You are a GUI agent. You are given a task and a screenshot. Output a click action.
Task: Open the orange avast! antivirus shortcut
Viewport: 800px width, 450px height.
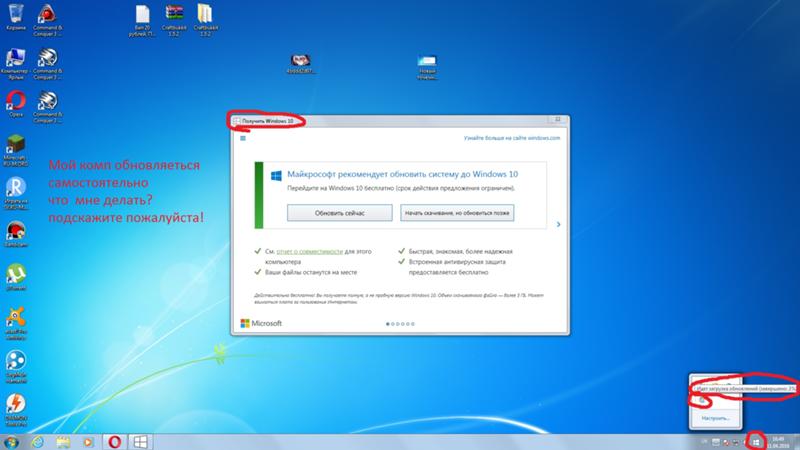pos(16,323)
